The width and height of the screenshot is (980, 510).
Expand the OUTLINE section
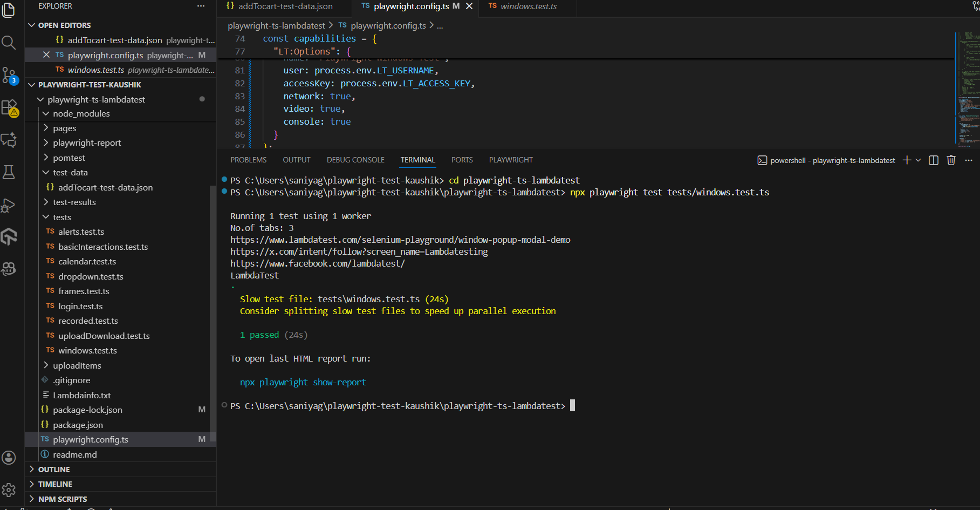pyautogui.click(x=54, y=470)
